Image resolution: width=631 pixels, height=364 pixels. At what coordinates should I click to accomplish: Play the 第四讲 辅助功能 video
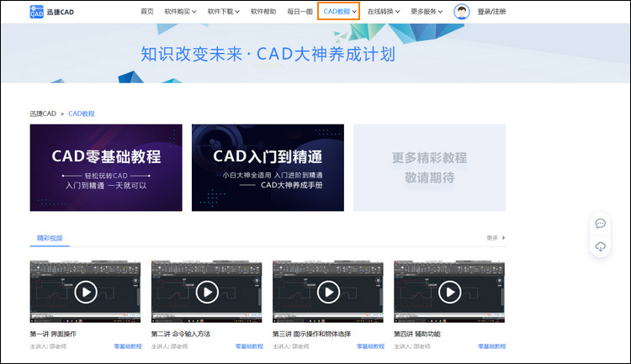tap(449, 292)
